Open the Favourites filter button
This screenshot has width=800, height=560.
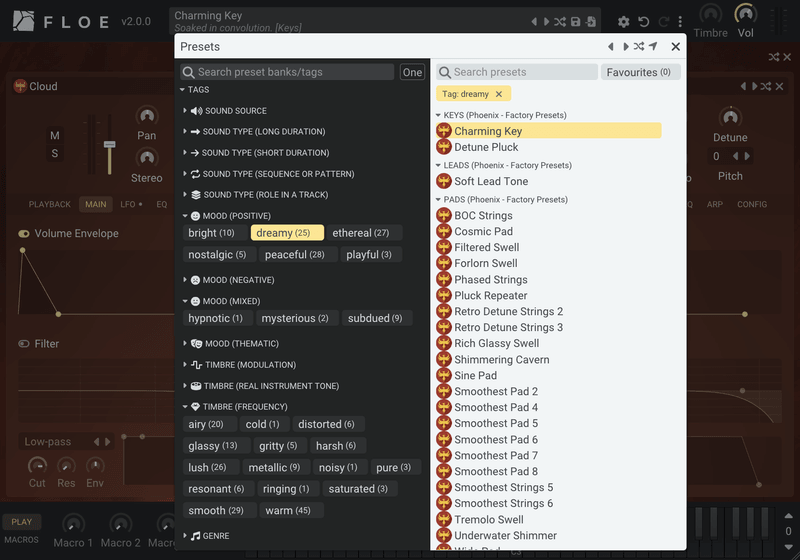click(x=638, y=72)
